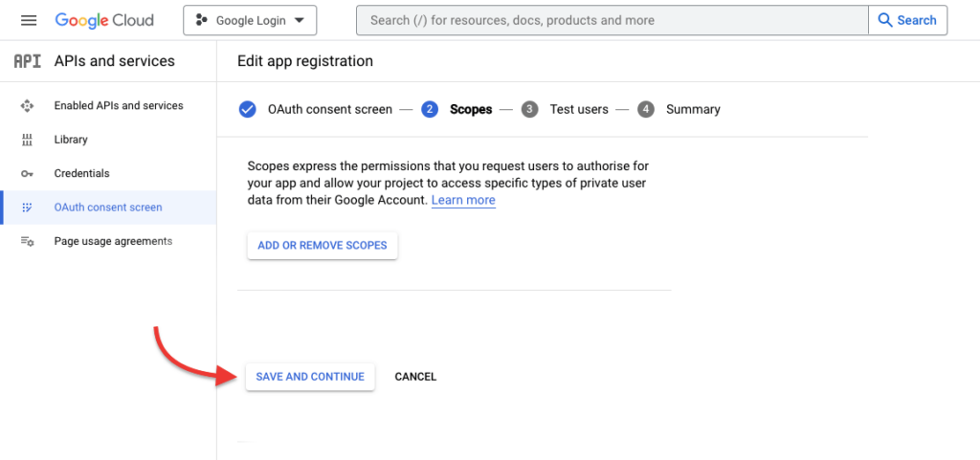
Task: Click the Page usage agreements settings icon
Action: 27,242
